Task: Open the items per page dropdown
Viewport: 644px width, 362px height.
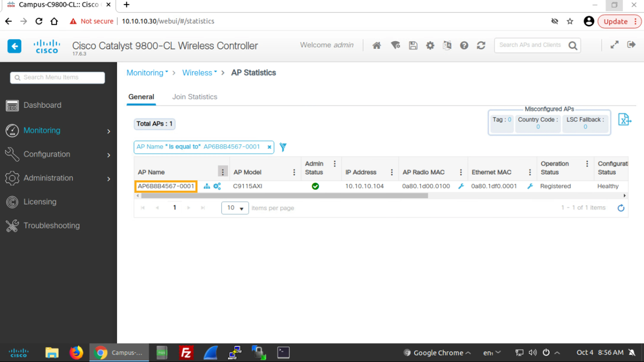Action: point(235,208)
